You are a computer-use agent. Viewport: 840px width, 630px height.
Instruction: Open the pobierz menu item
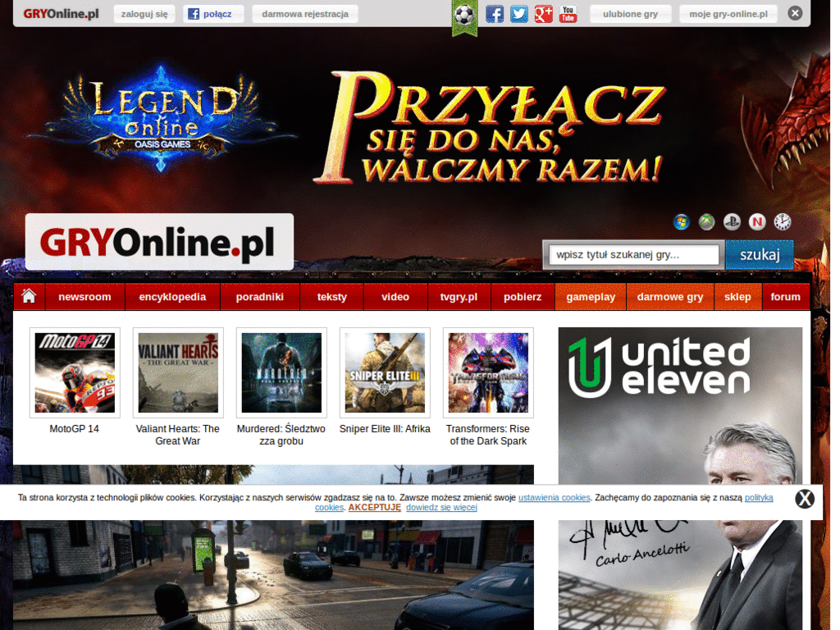tap(523, 297)
